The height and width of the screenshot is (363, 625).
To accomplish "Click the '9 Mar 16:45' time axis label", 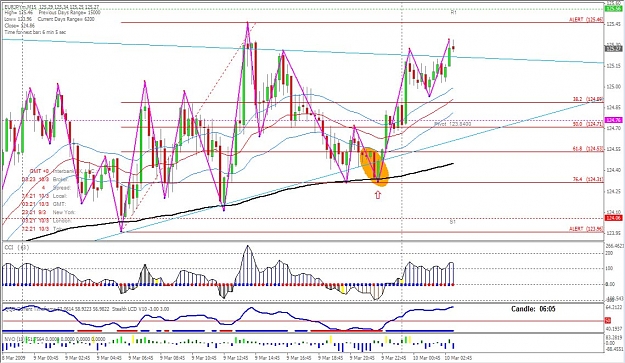I will (299, 357).
